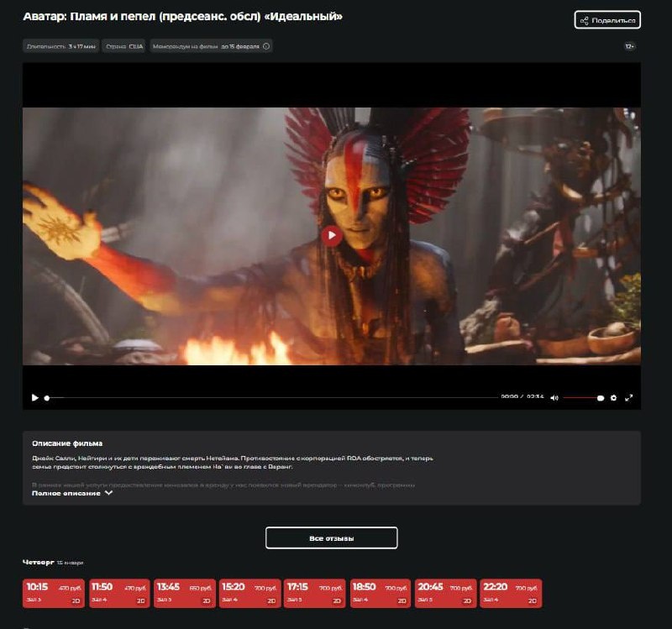The width and height of the screenshot is (672, 629).
Task: Expand Полное описание
Action: click(72, 493)
